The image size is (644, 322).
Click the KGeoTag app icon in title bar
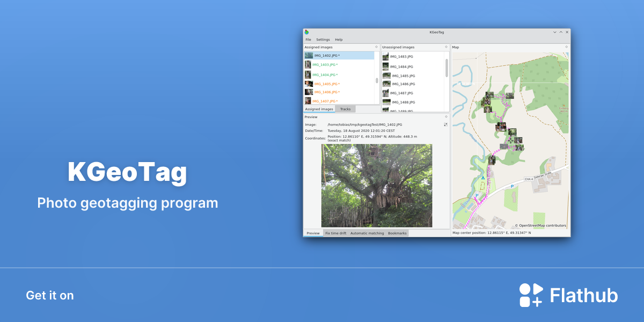click(306, 32)
